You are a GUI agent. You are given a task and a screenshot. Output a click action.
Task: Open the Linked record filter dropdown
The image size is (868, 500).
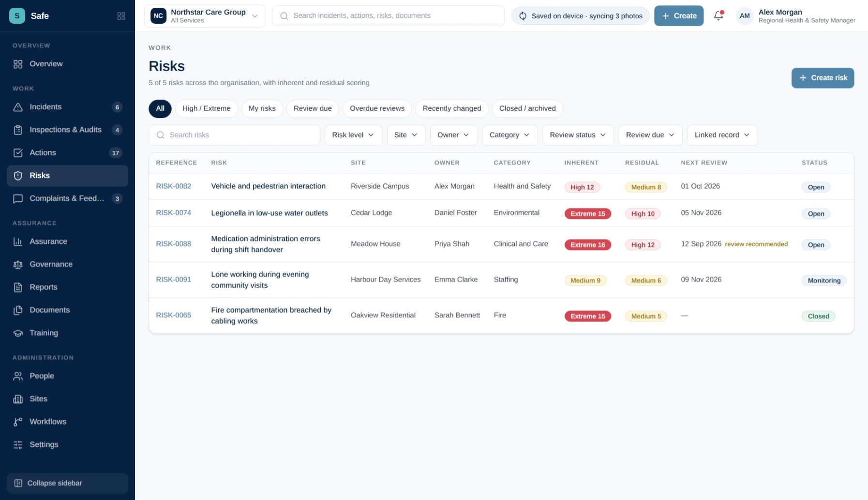(722, 135)
